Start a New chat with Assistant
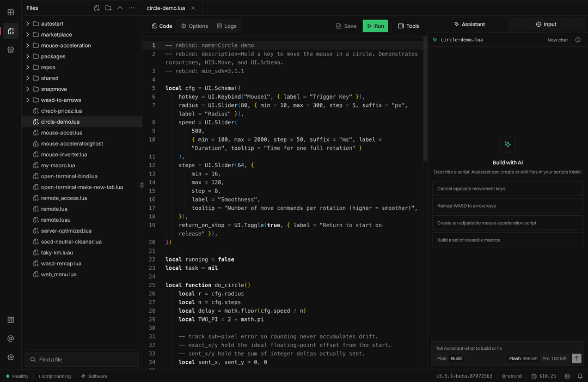 558,40
